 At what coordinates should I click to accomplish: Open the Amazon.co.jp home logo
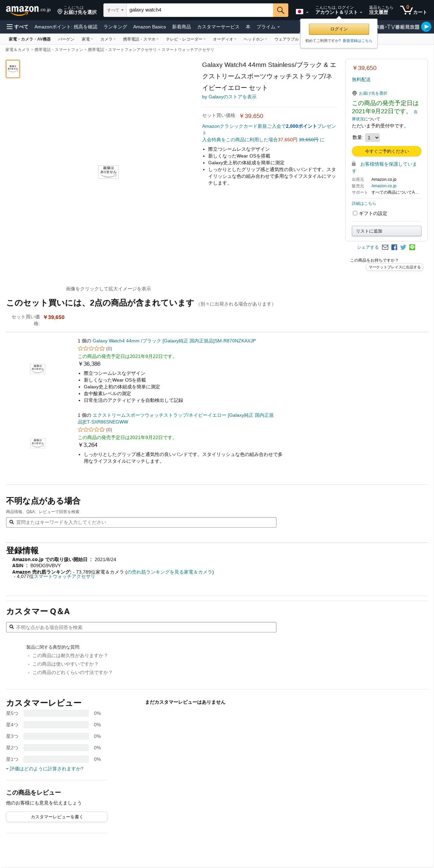point(28,10)
